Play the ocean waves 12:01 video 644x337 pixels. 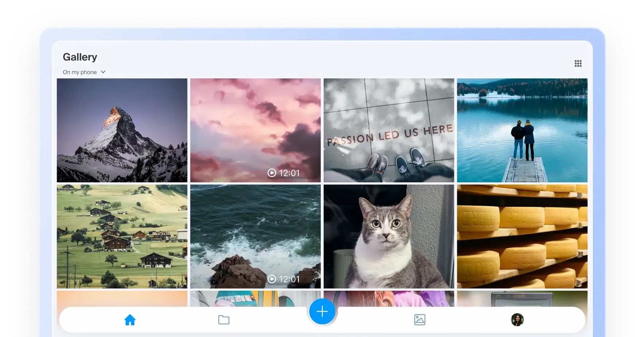(272, 279)
